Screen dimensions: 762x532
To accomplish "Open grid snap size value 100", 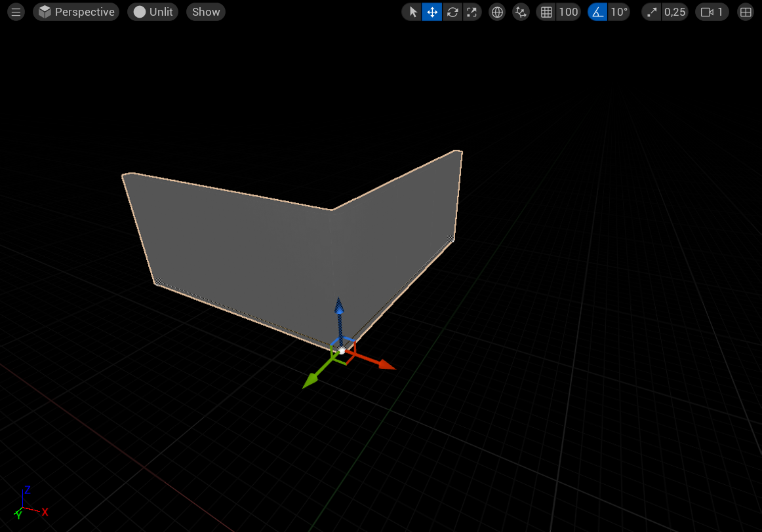I will tap(569, 12).
